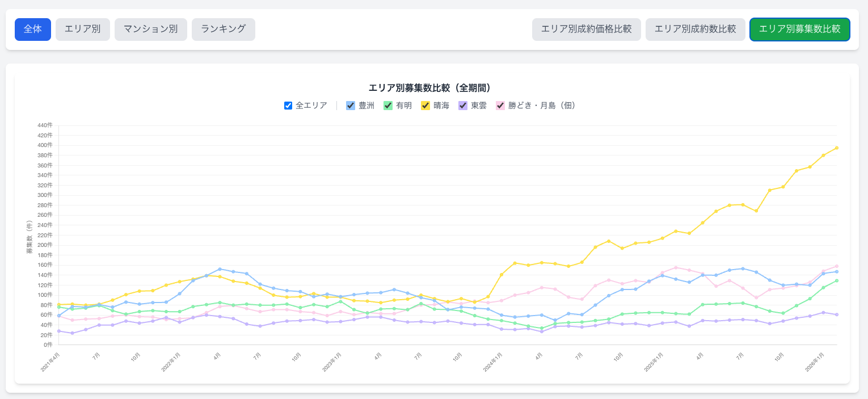Go to the ランキング tab
Image resolution: width=868 pixels, height=399 pixels.
click(224, 30)
